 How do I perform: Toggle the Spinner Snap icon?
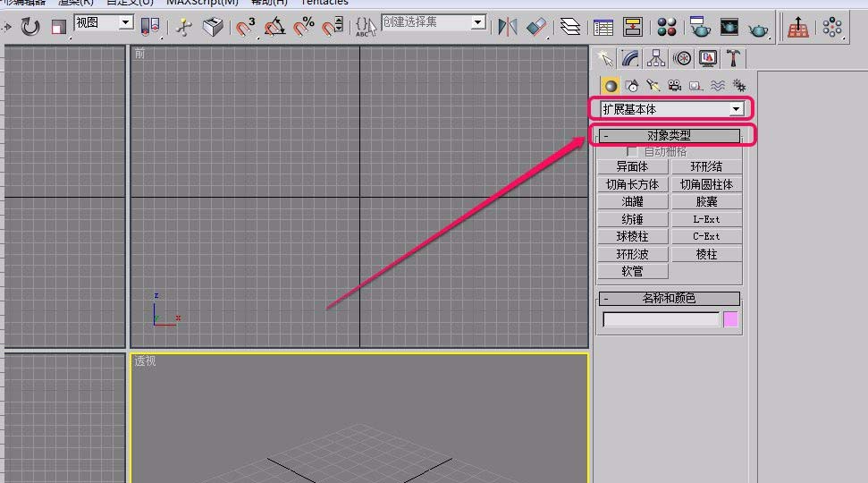pyautogui.click(x=333, y=27)
